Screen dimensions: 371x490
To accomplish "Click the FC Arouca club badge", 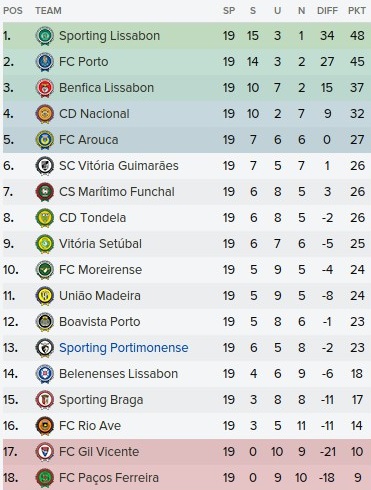I will point(45,140).
